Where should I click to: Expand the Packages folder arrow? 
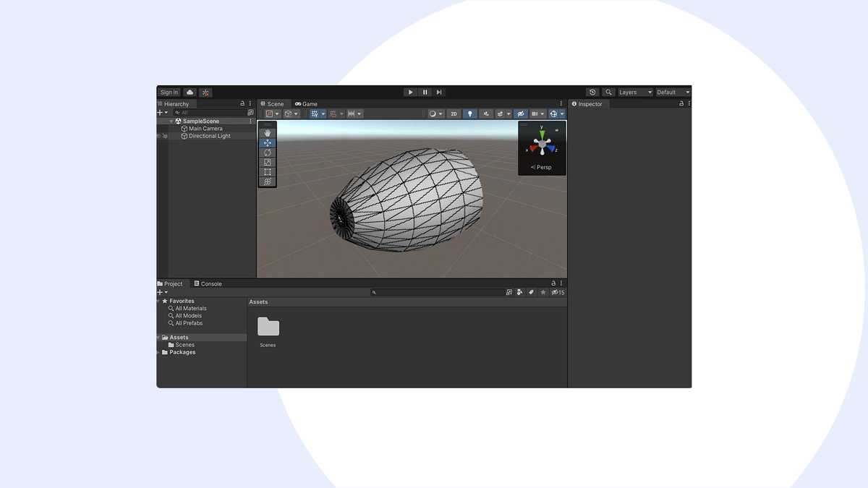[x=158, y=352]
